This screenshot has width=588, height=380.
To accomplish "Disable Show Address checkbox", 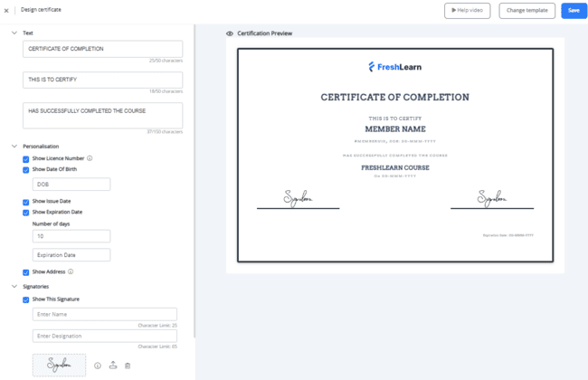I will pyautogui.click(x=26, y=272).
